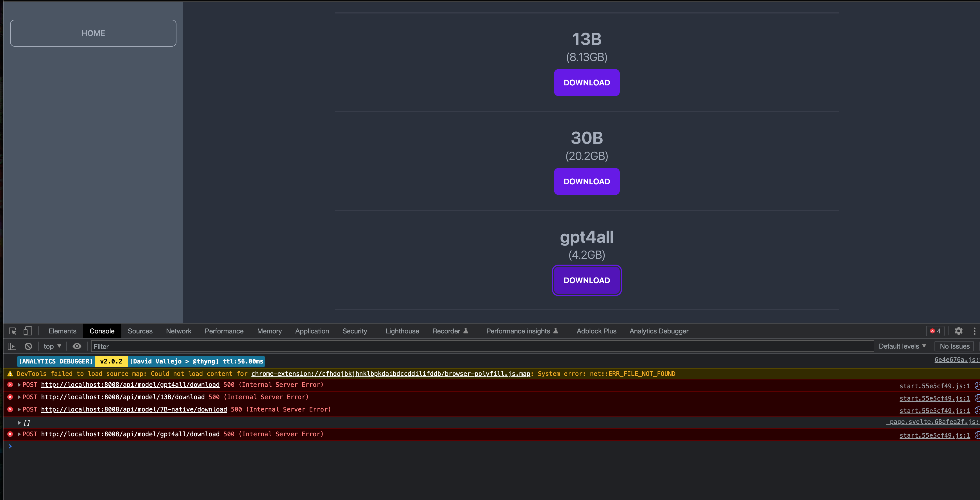Screen dimensions: 980x500
Task: Open the Lighthouse tab
Action: pos(402,331)
